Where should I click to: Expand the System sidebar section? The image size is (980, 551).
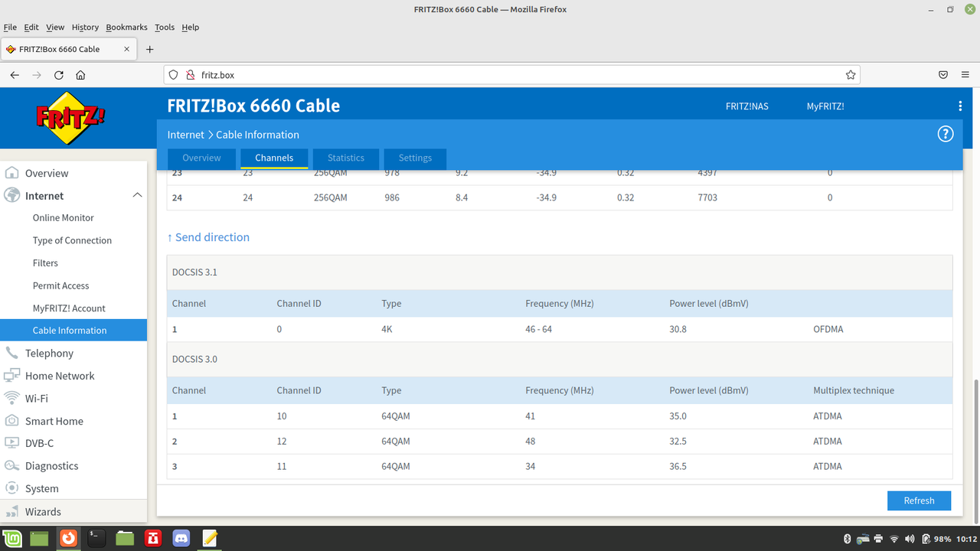point(41,488)
